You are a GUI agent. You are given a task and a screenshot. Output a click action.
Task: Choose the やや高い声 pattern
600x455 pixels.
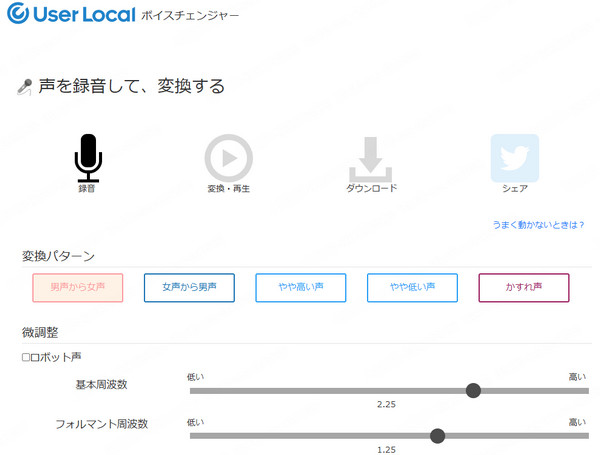click(x=301, y=287)
